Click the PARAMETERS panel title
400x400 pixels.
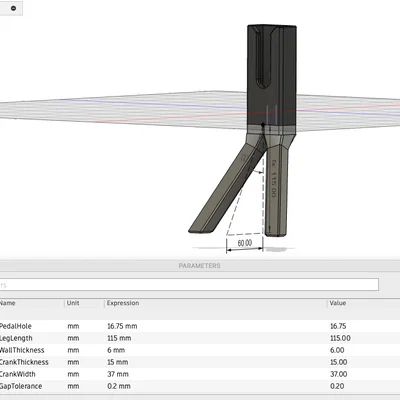click(x=199, y=266)
